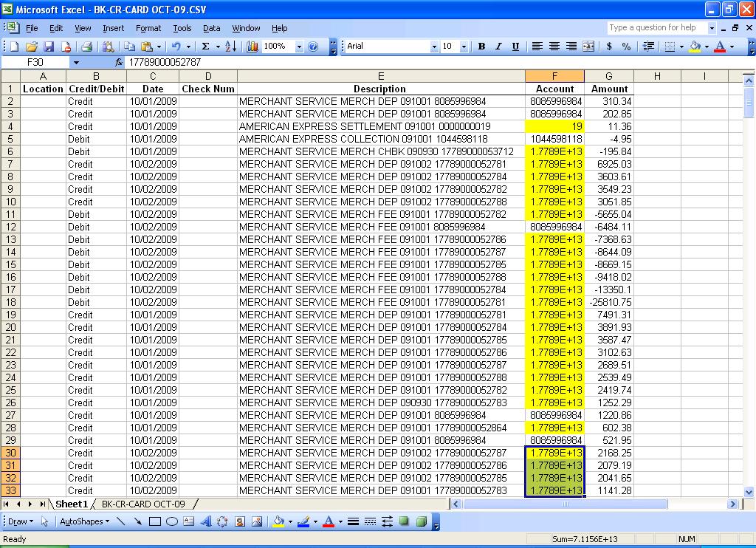Select the Merge and Center icon
756x548 pixels.
point(587,46)
